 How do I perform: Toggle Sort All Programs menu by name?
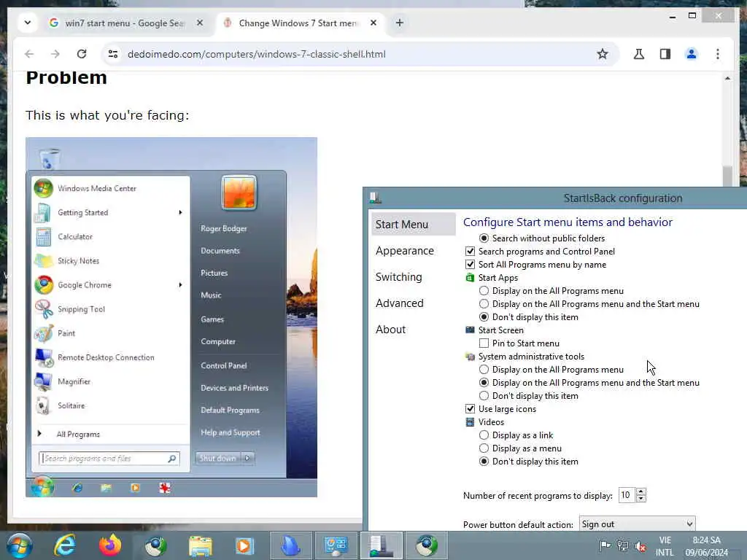coord(471,264)
